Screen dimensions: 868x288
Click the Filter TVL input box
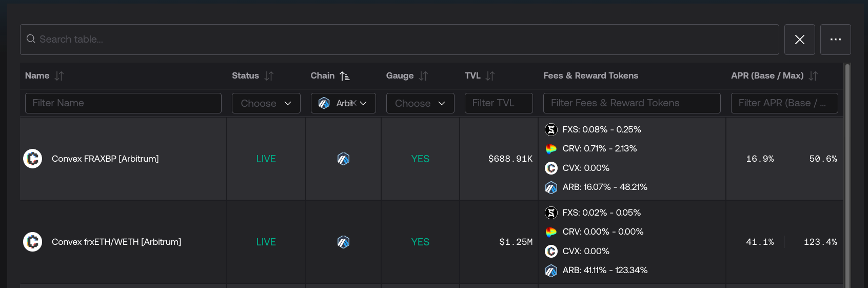pos(498,103)
